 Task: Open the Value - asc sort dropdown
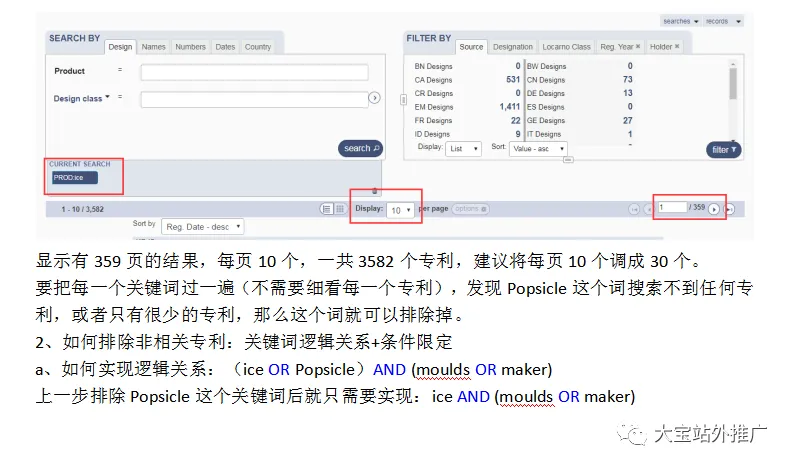click(538, 149)
